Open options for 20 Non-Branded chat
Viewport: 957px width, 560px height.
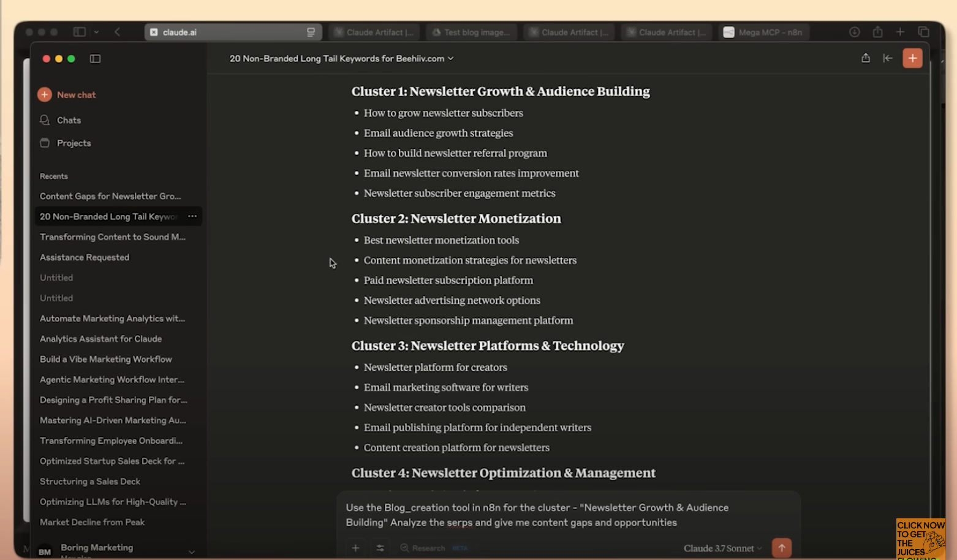[192, 216]
